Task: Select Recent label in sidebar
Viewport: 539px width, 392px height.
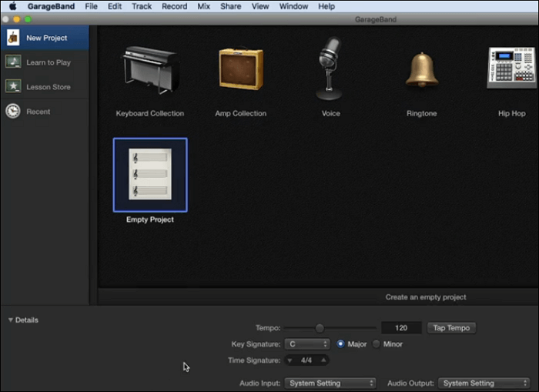Action: (x=38, y=112)
